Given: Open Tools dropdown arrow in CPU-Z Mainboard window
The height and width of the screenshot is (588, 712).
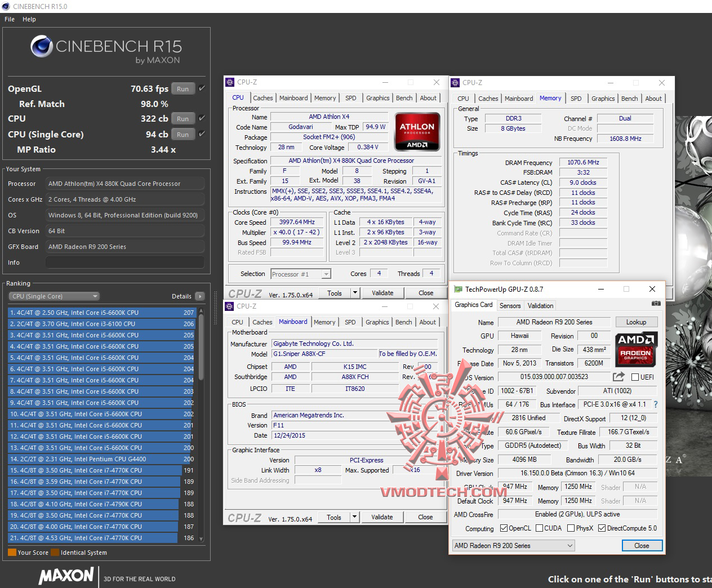Looking at the screenshot, I should point(354,517).
